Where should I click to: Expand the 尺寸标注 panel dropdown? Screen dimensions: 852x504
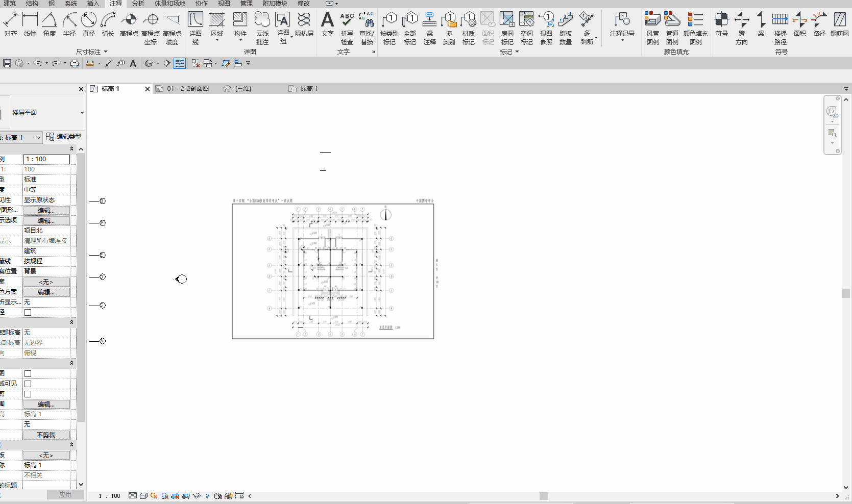tap(106, 52)
